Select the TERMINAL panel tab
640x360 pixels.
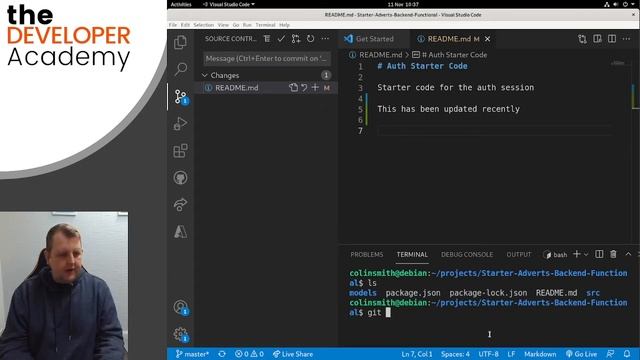412,254
